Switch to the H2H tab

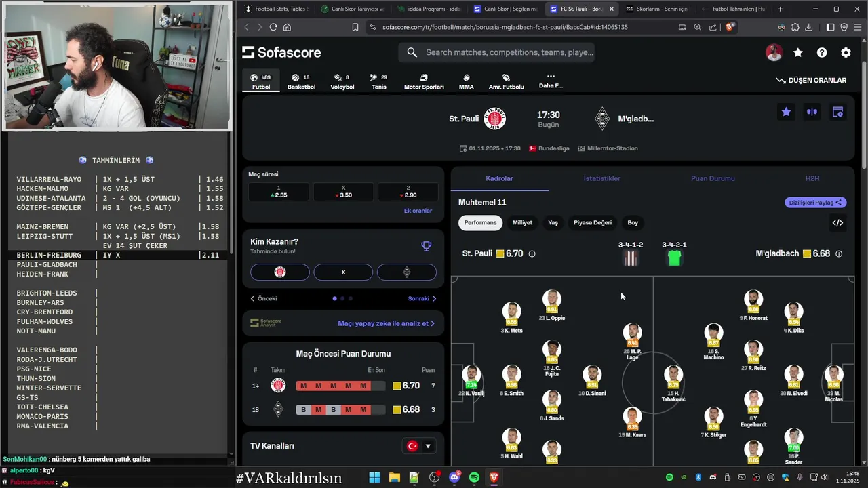click(812, 178)
